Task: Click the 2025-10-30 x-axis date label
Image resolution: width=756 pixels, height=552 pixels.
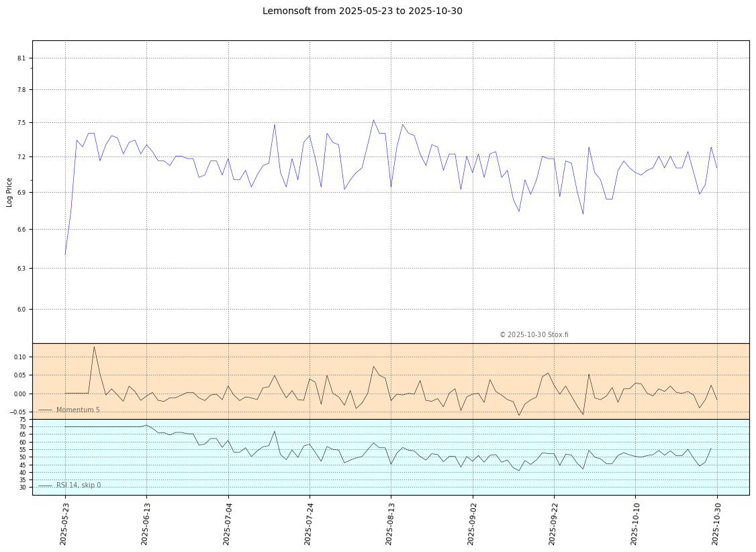Action: [x=716, y=522]
